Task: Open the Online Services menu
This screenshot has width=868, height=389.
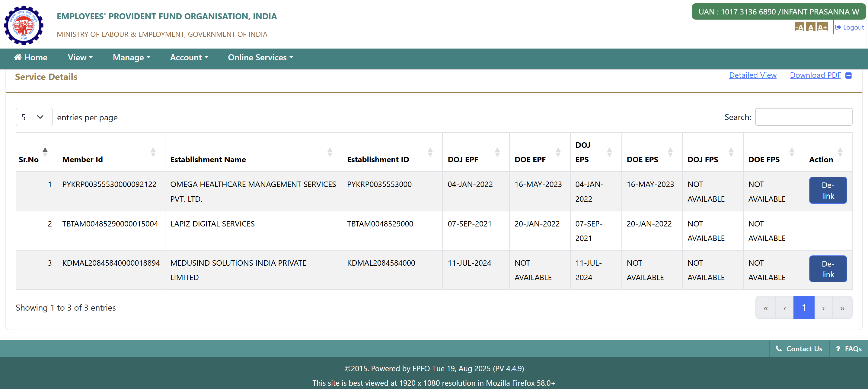Action: click(260, 58)
